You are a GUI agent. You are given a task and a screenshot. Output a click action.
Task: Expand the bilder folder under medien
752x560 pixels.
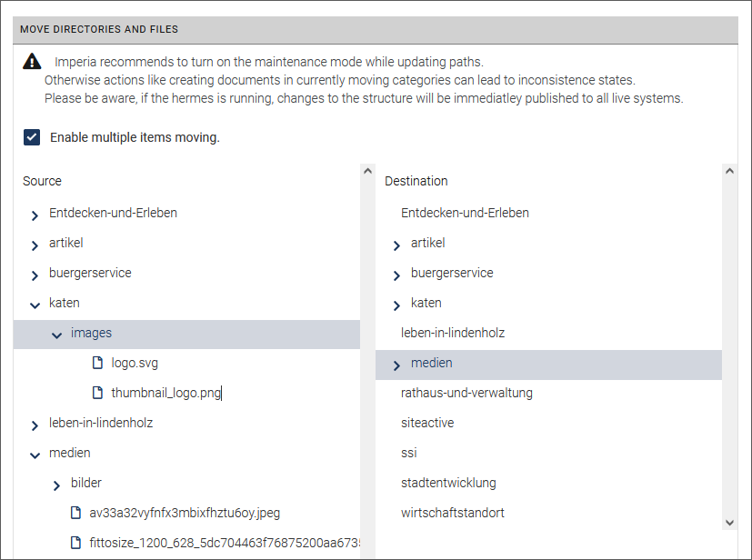point(56,485)
